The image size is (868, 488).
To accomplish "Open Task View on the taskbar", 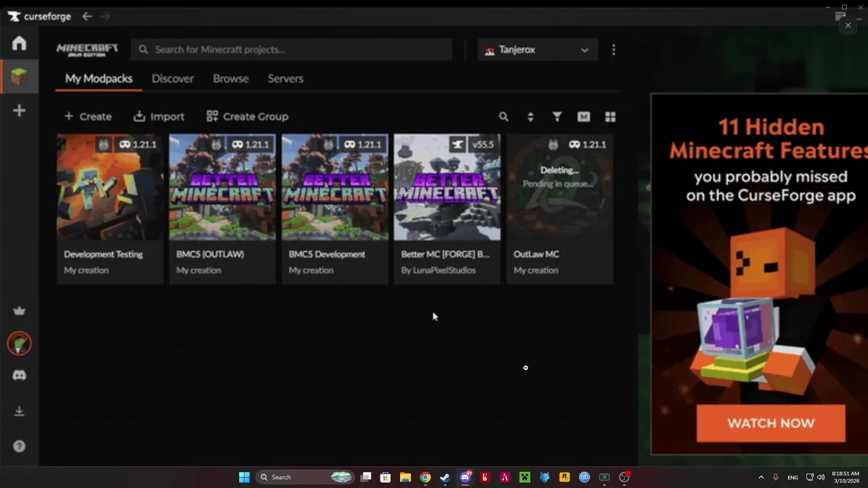I will [x=366, y=477].
